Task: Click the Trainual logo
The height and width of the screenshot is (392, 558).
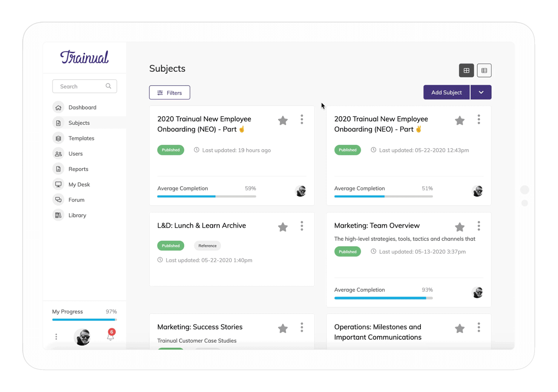Action: [x=84, y=57]
